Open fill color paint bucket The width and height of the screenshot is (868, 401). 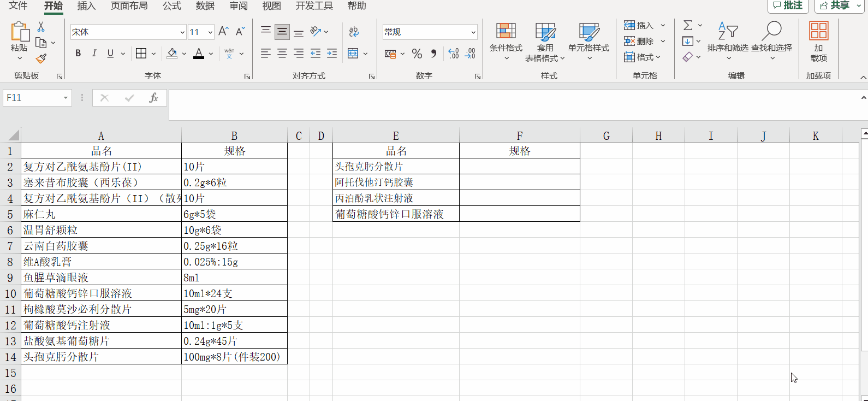coord(172,53)
